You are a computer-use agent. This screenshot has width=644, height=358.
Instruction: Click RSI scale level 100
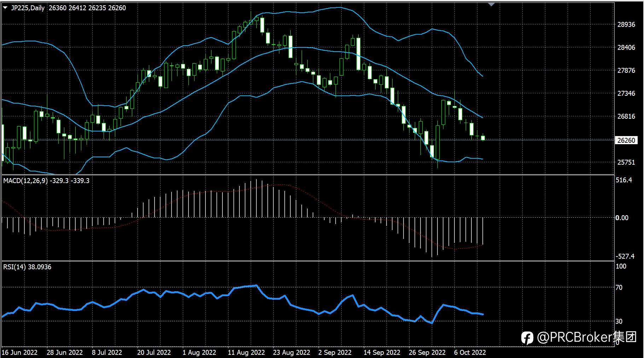tap(621, 266)
